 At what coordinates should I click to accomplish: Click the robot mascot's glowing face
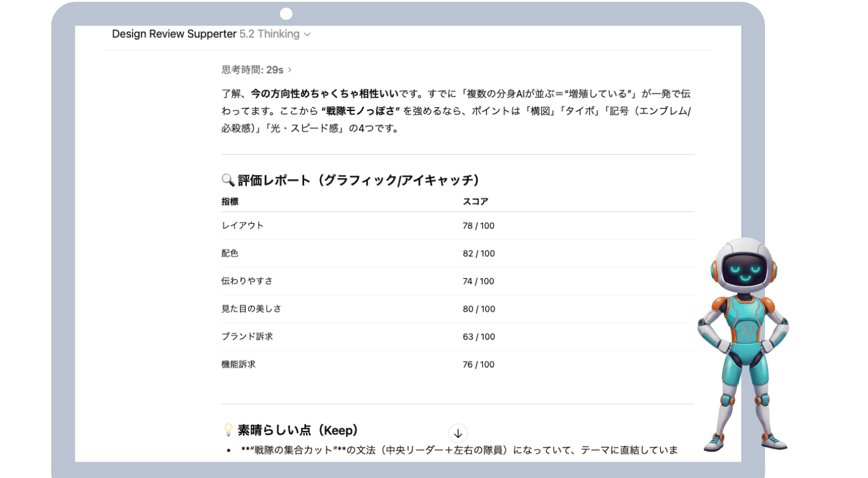click(742, 269)
